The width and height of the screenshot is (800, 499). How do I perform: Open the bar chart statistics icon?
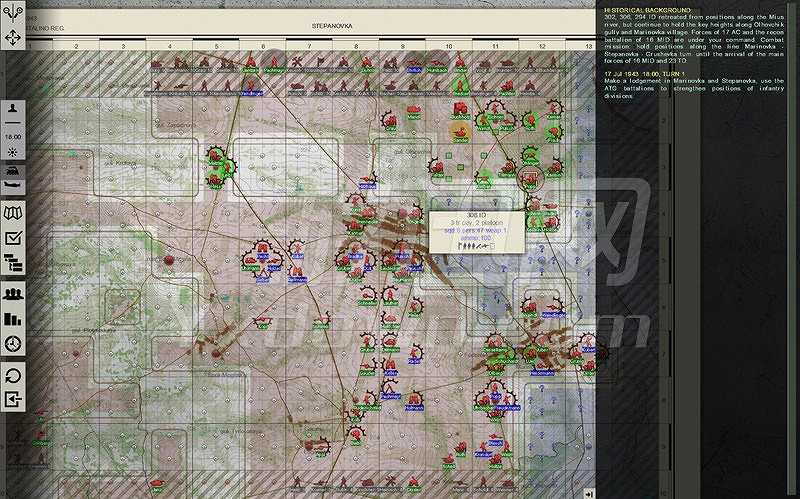coord(13,319)
